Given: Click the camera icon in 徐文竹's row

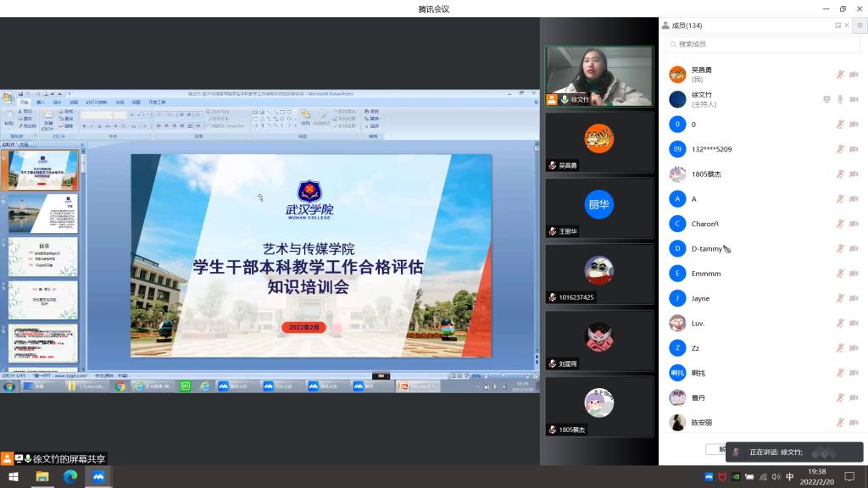Looking at the screenshot, I should coord(854,99).
